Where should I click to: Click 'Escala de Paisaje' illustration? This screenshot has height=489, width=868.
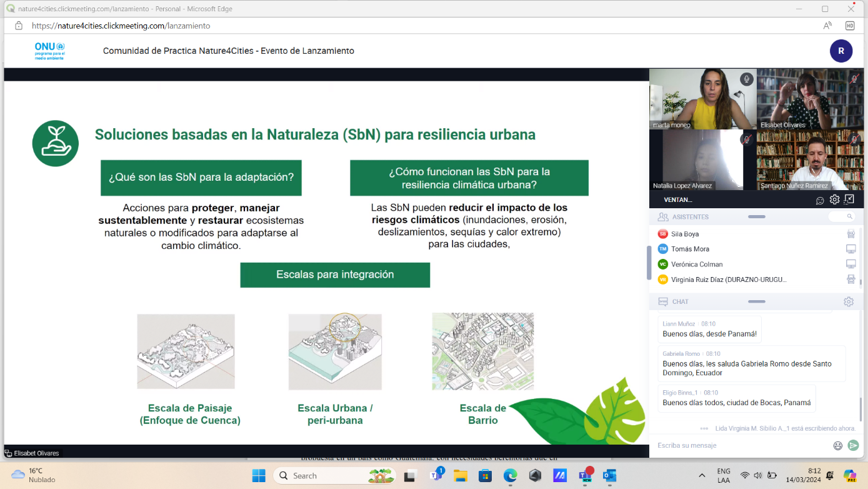pyautogui.click(x=186, y=352)
